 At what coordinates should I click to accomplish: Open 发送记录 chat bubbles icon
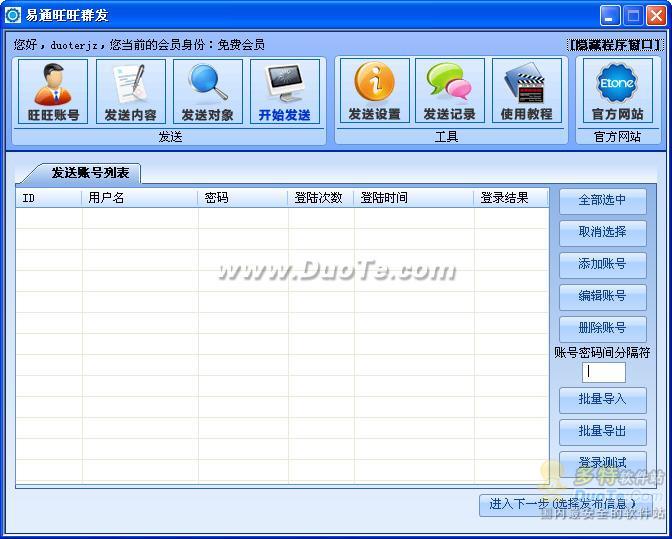point(449,91)
